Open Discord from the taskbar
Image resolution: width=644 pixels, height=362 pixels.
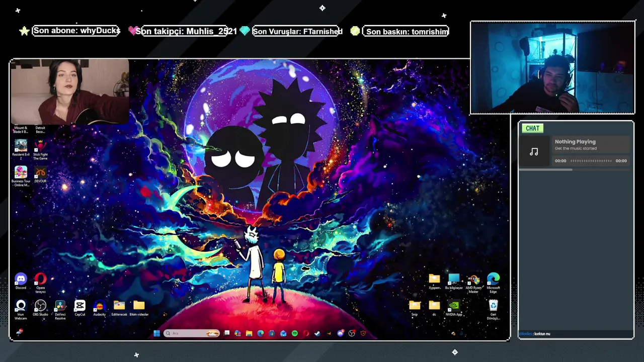pos(341,333)
